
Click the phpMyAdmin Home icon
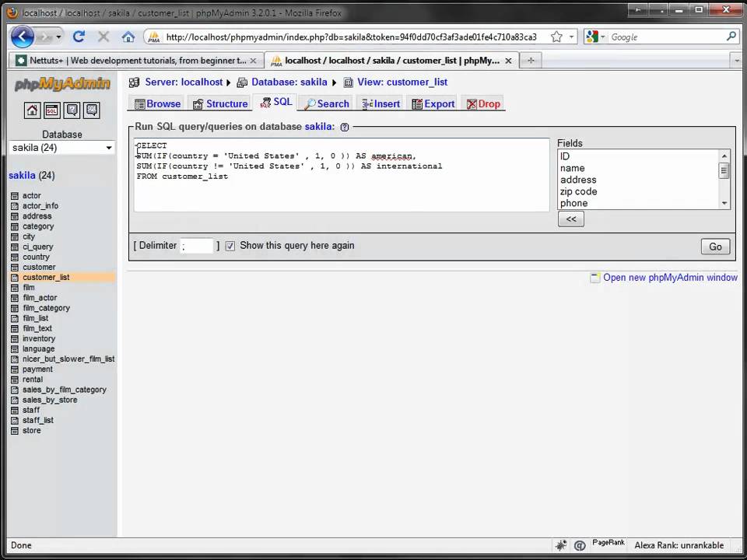(32, 110)
